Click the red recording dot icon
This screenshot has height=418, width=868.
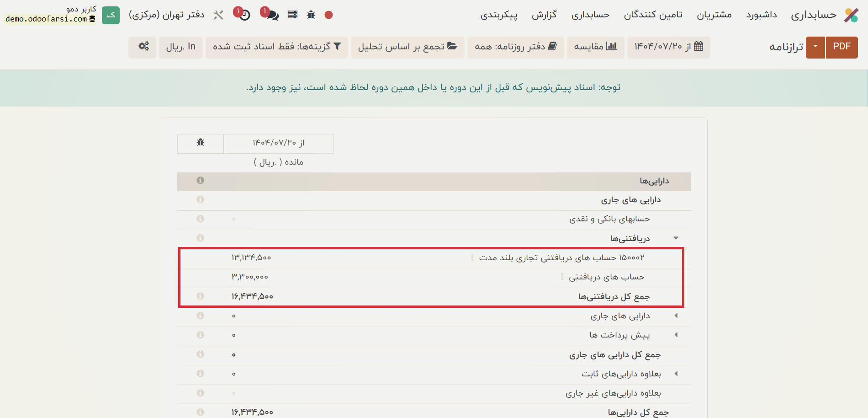328,15
